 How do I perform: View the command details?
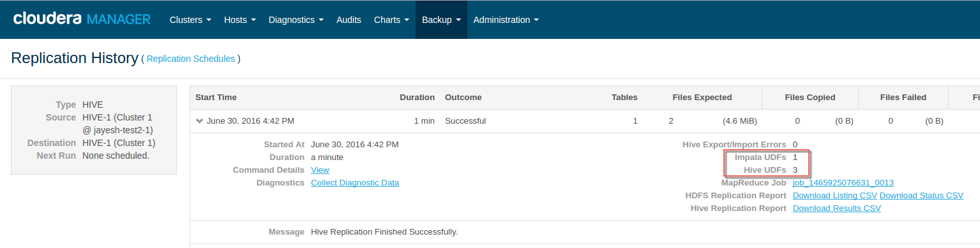320,170
